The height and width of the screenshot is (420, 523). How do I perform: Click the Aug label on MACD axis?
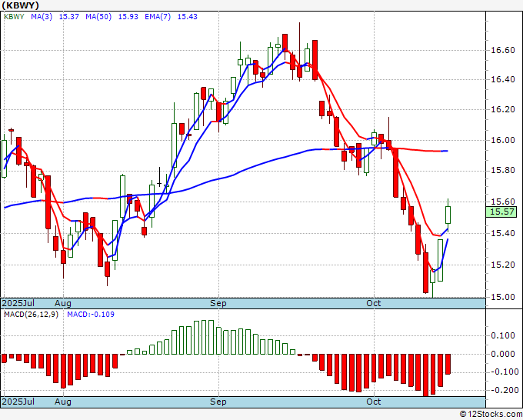coord(63,402)
